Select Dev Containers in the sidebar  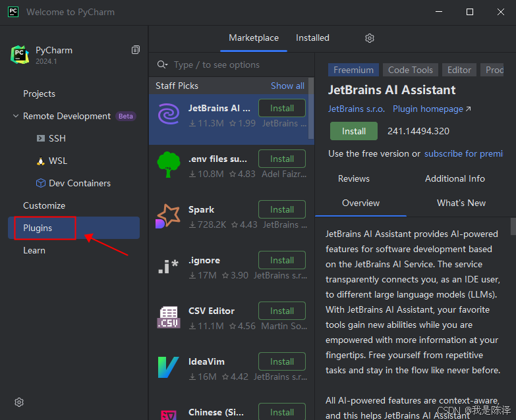[80, 184]
